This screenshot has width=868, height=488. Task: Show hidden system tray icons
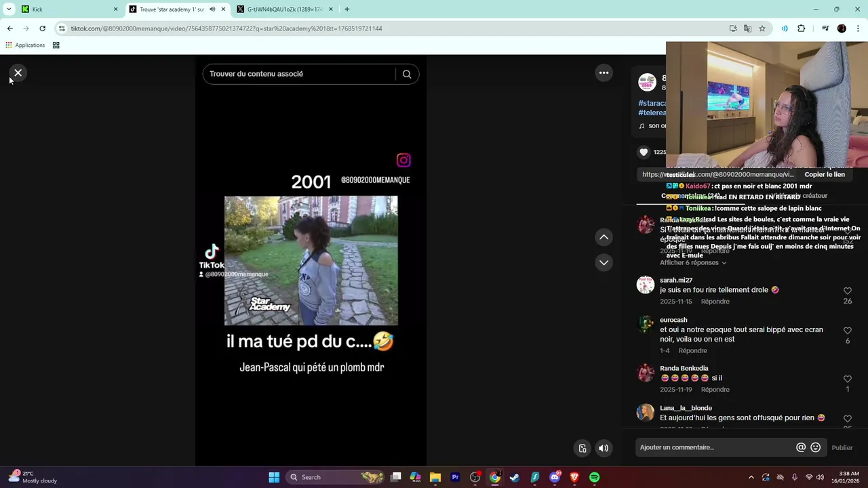coord(751,477)
